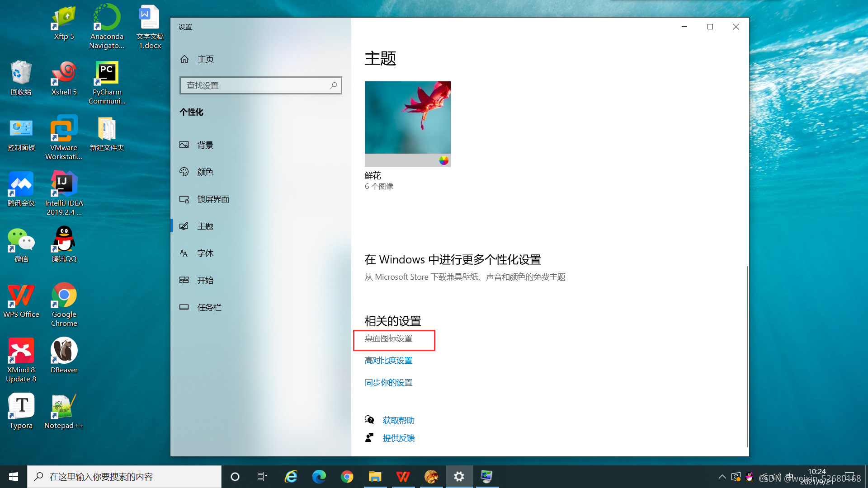The image size is (868, 488).
Task: Select the 鲜花 flower theme thumbnail
Action: click(407, 118)
